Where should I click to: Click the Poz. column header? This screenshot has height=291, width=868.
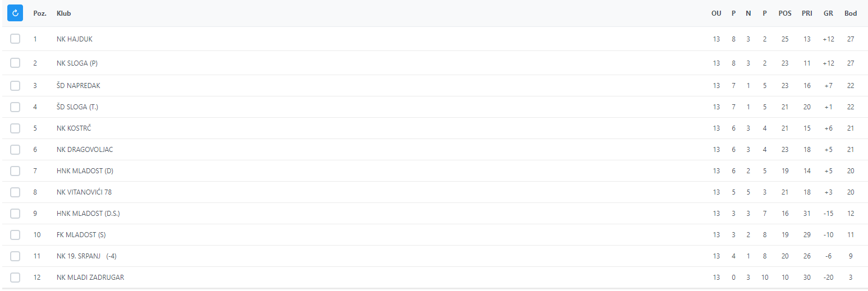40,13
